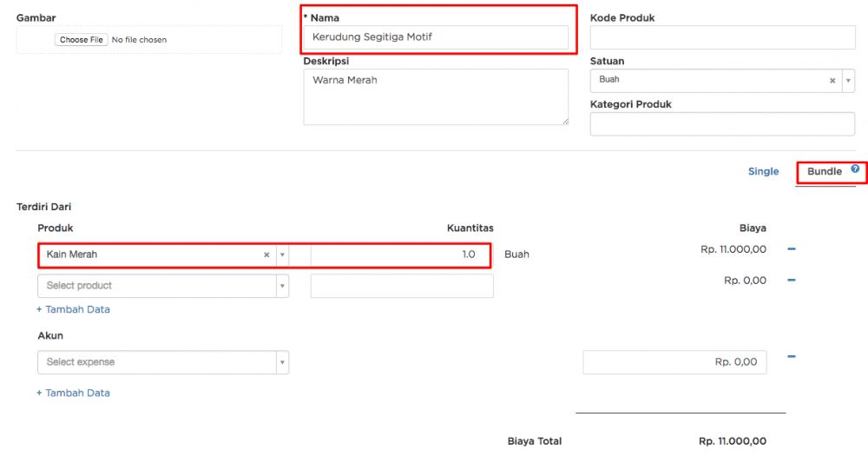Focus the Kode Produk field
The height and width of the screenshot is (463, 868).
tap(722, 37)
